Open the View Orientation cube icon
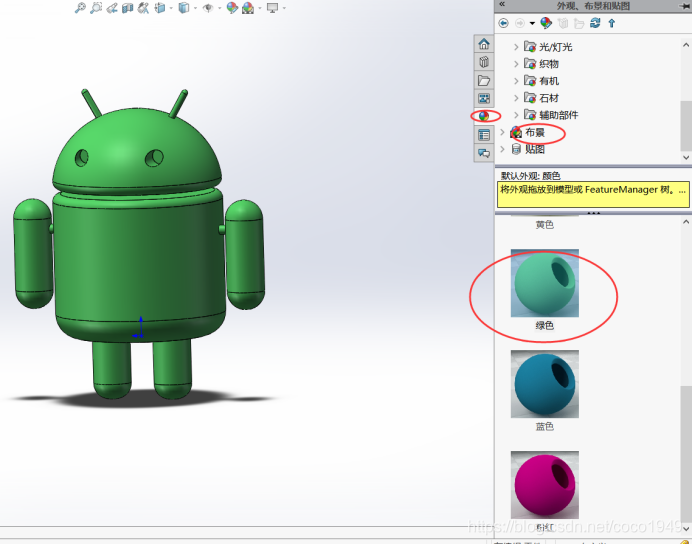This screenshot has height=545, width=692. (x=160, y=8)
